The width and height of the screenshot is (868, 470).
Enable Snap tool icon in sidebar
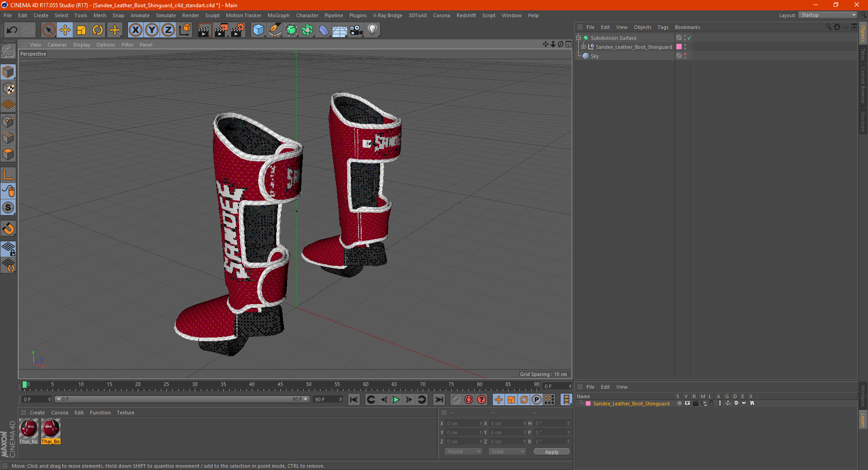click(x=8, y=229)
